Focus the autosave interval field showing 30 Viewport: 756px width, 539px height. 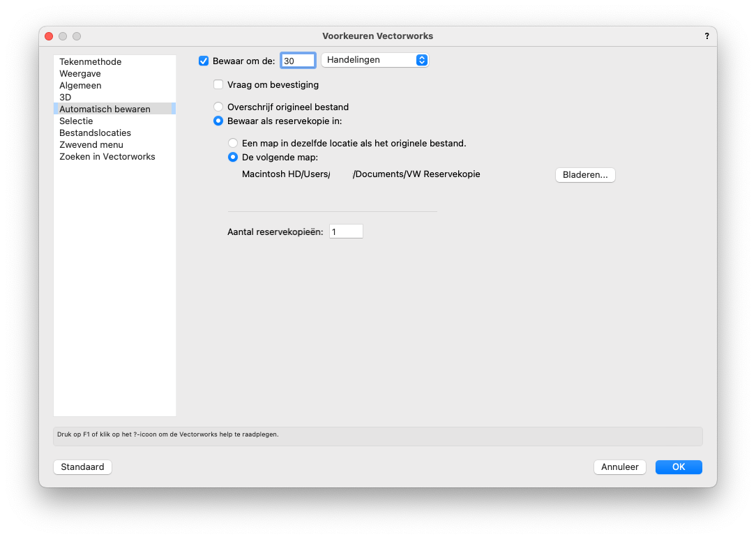tap(298, 61)
